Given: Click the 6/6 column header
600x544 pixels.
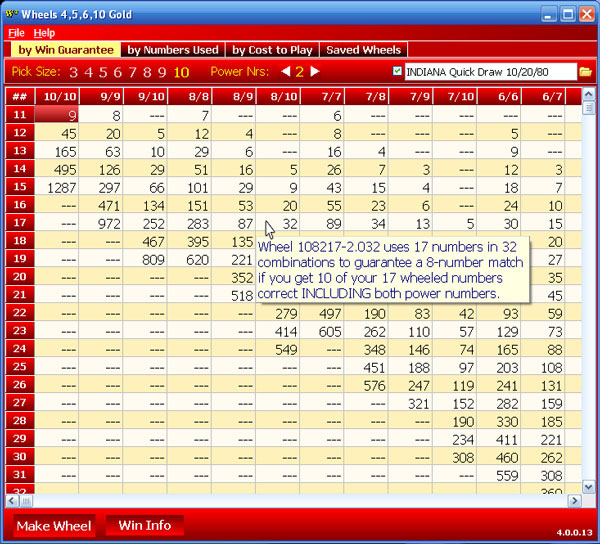Looking at the screenshot, I should [x=499, y=96].
